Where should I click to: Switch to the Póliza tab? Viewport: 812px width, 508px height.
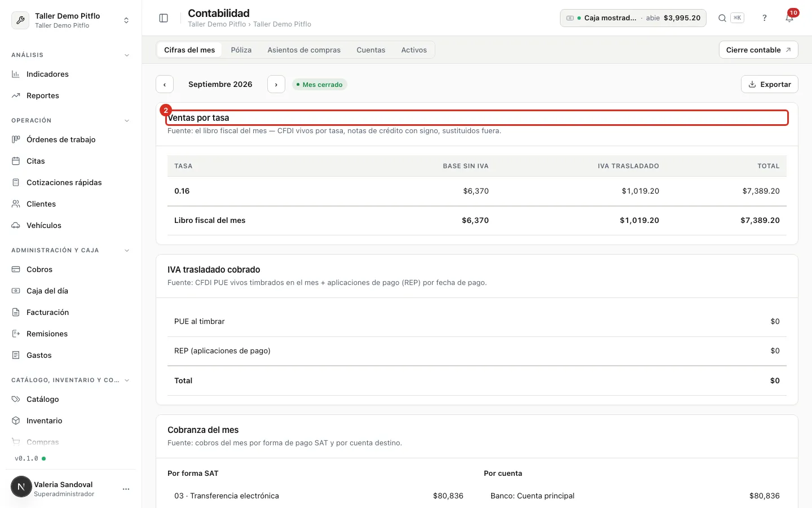241,50
